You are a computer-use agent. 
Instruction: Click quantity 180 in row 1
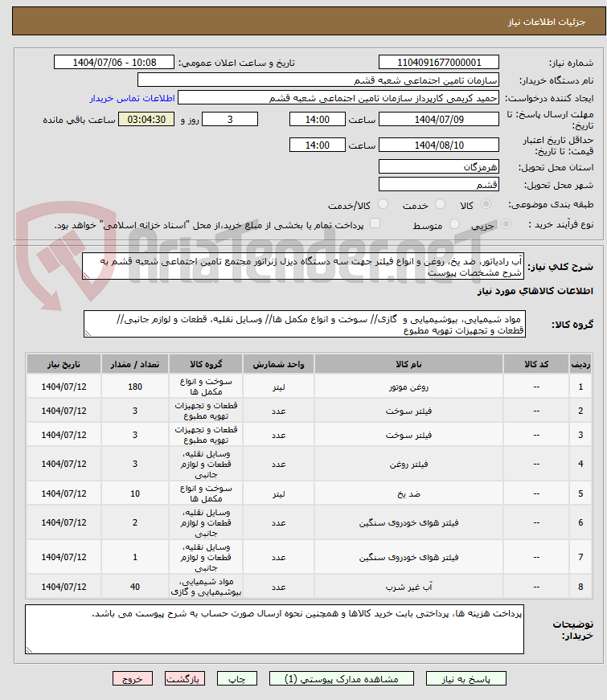[x=135, y=387]
